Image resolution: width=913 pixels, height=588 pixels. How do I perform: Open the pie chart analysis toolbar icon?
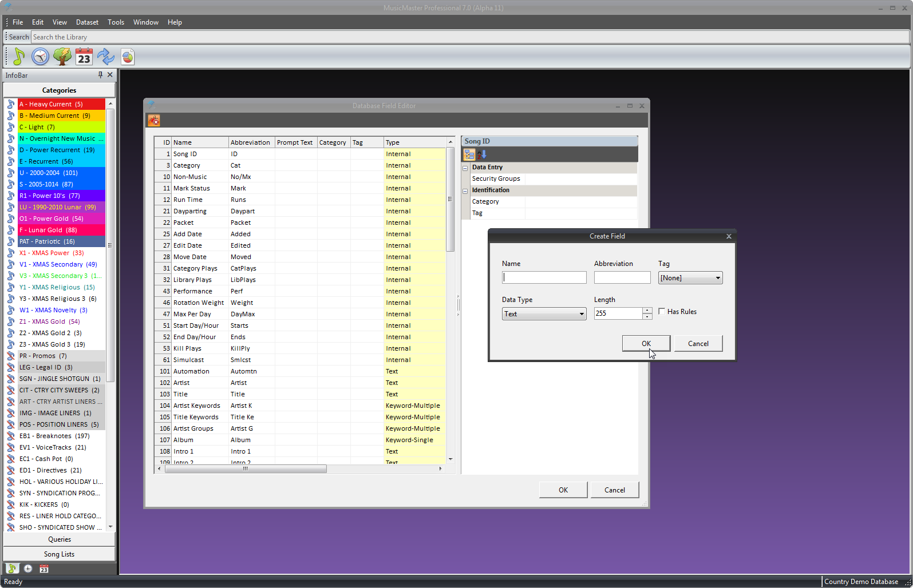point(128,57)
